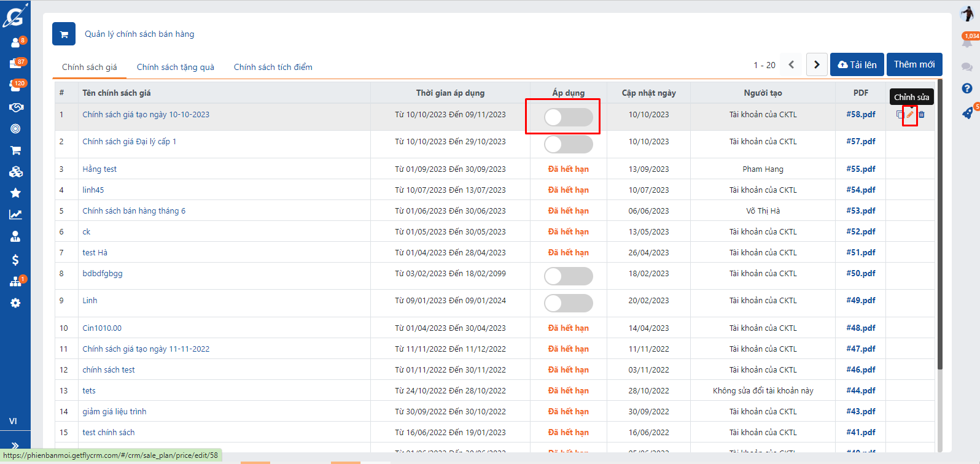Open the notification bell with 1,034 badge
The image size is (980, 464).
click(x=967, y=42)
